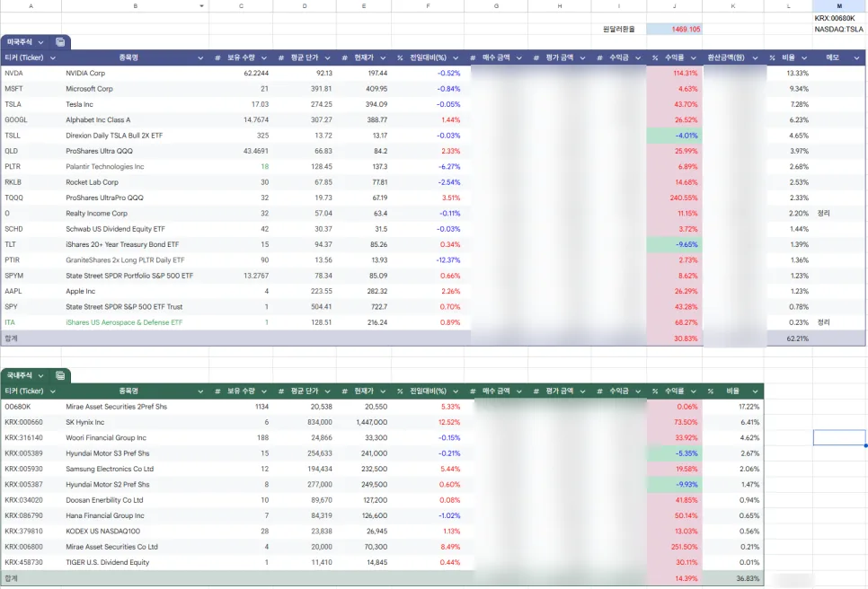Select column F header

(428, 6)
